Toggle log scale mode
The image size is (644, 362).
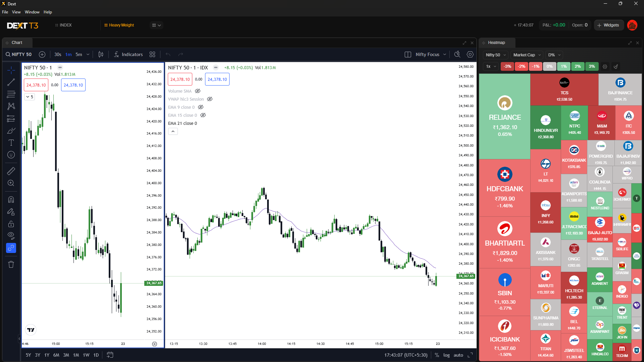(446, 355)
